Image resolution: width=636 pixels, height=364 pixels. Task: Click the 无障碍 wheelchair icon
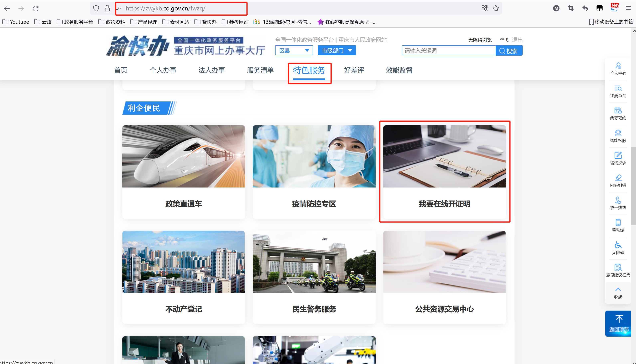coord(618,245)
